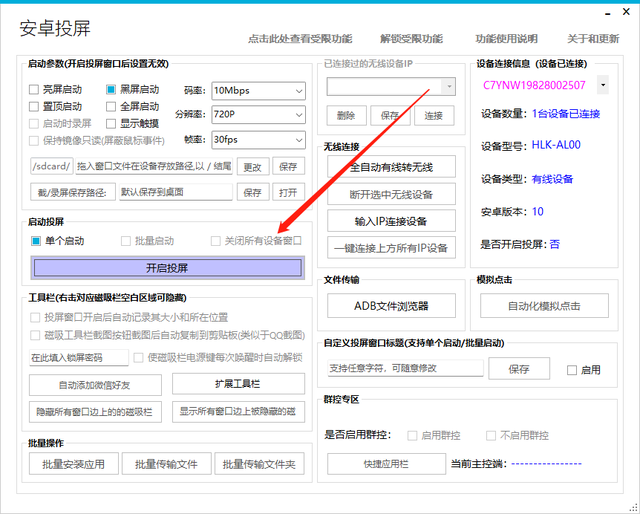Click 断开选中无线设备 button
The width and height of the screenshot is (640, 514).
391,194
